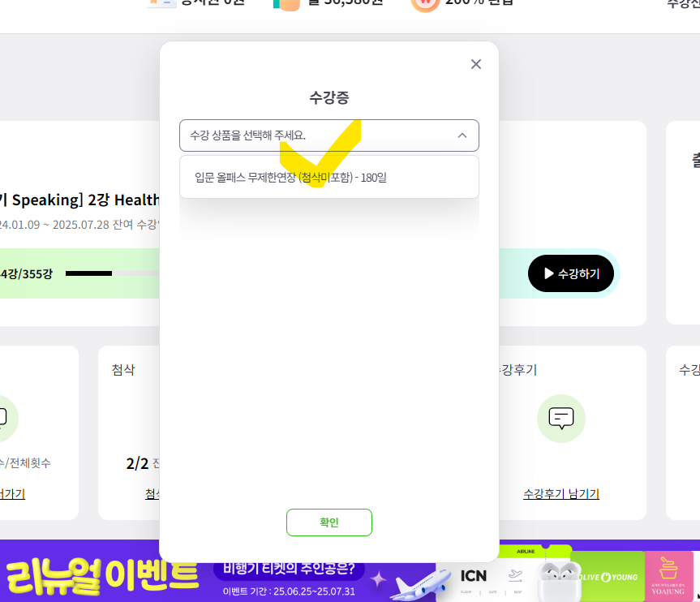Open the 수강후기 남기기 link

(560, 494)
